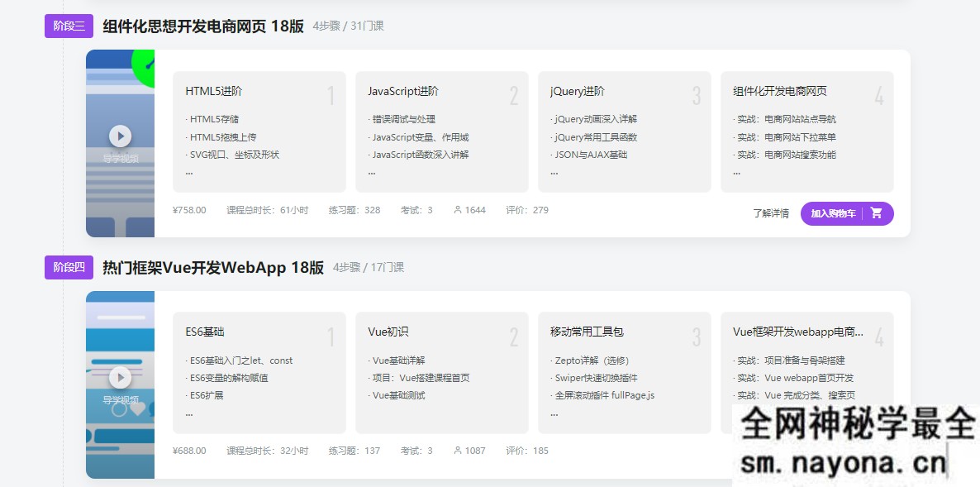Click text SVG视口、坐标及形状
Image resolution: width=980 pixels, height=487 pixels.
coord(235,155)
